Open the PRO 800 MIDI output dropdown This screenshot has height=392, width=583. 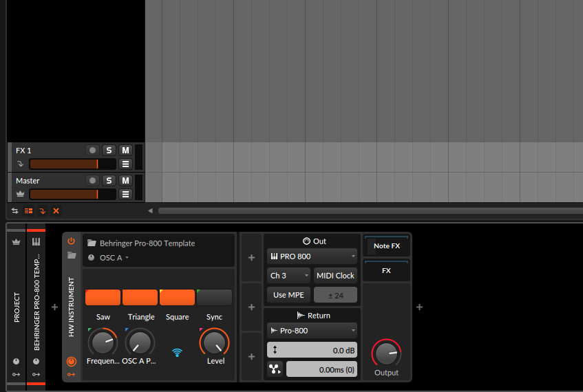click(312, 257)
